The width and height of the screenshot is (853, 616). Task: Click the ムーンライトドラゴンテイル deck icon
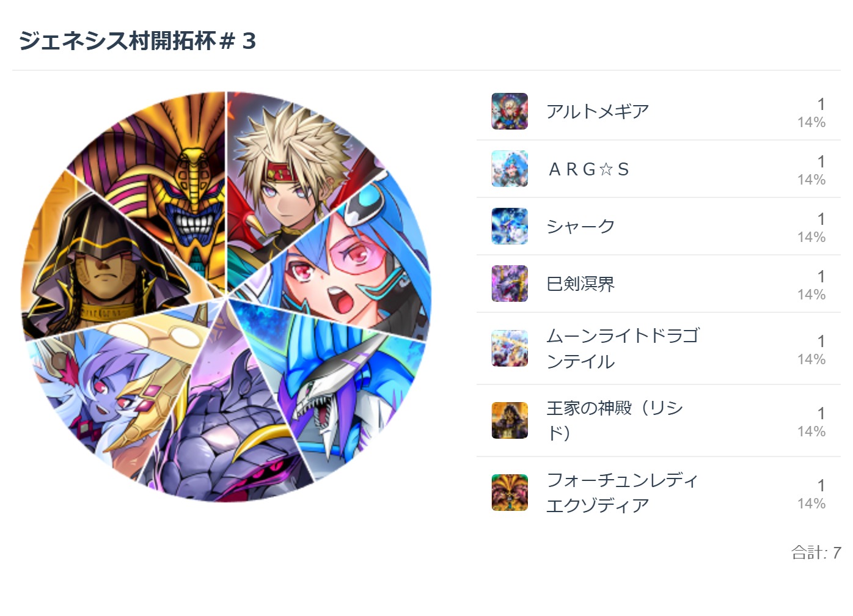(510, 348)
